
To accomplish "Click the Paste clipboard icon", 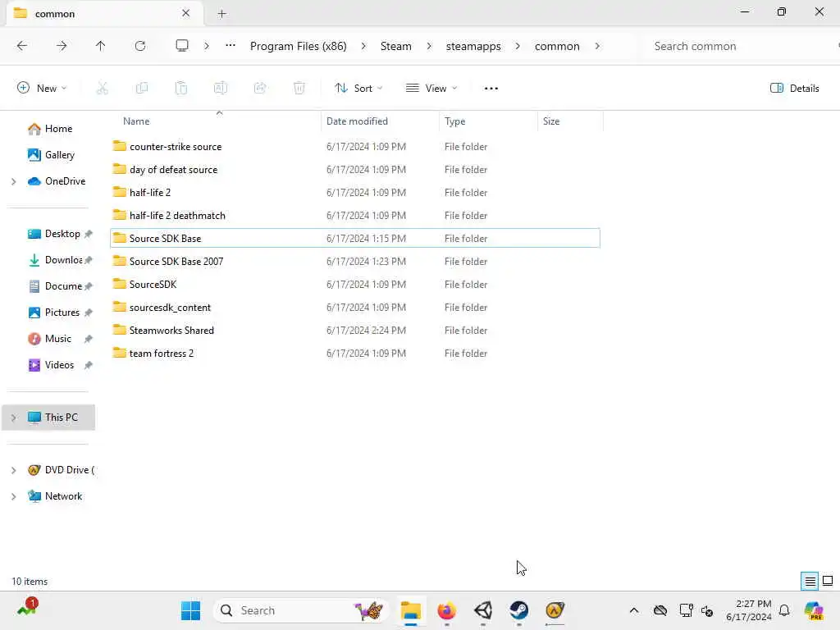I will [x=181, y=89].
